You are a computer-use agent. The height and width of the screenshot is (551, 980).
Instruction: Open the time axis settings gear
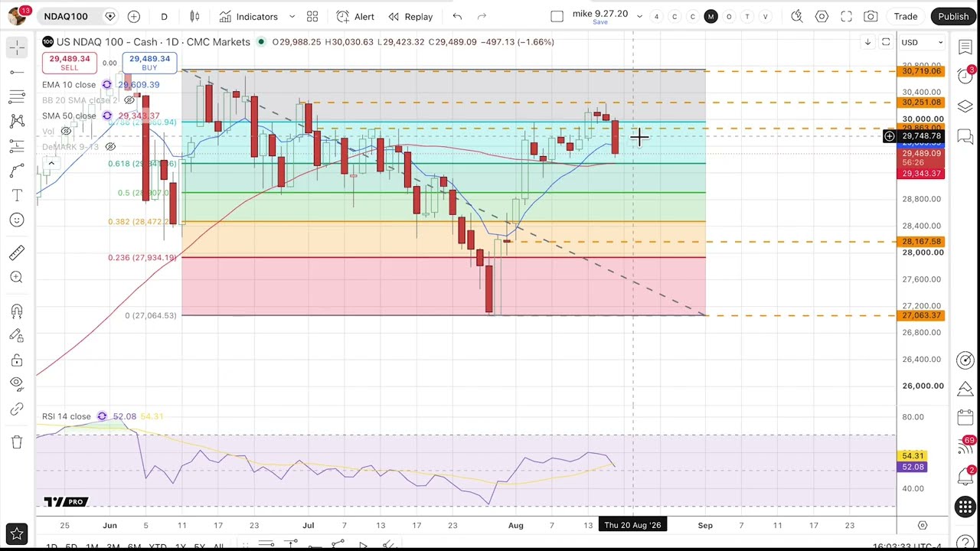click(923, 525)
